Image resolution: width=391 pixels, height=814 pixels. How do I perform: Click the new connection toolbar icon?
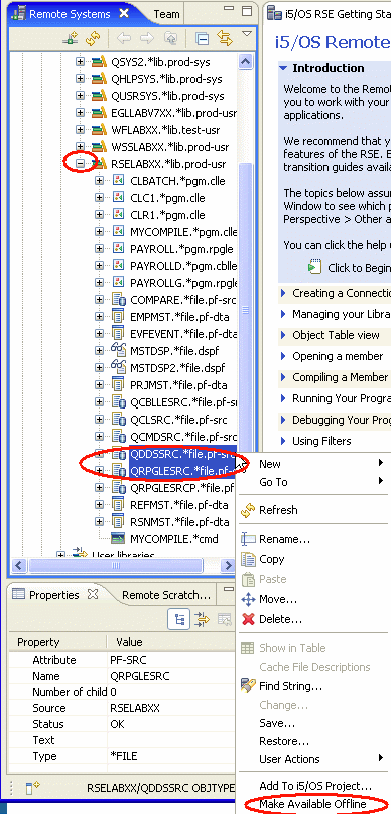71,38
